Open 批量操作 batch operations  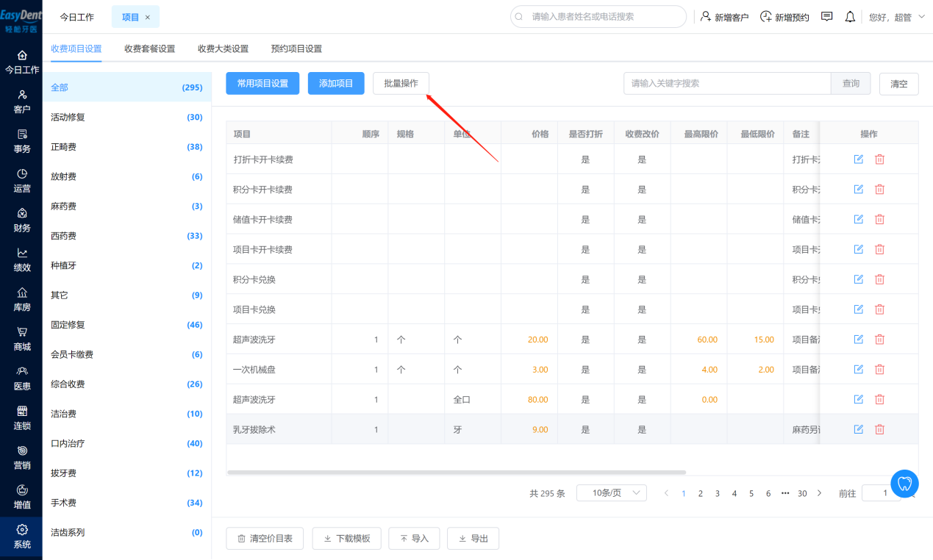[x=401, y=84]
